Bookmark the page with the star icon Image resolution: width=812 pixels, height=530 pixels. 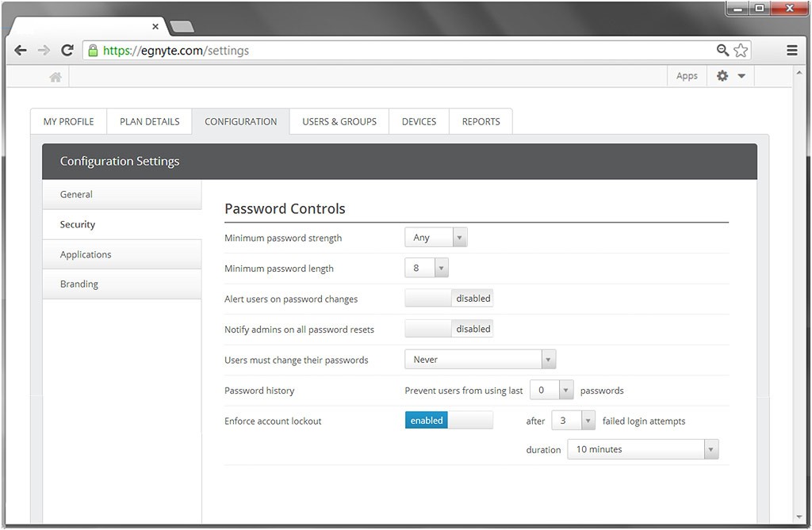741,50
